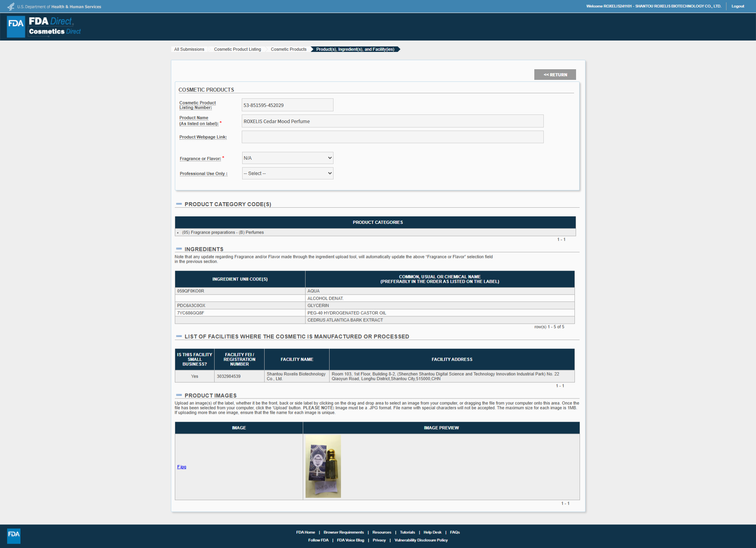Screen dimensions: 756x548
Task: Click the Cosmetic Product Listing Number field
Action: [287, 105]
